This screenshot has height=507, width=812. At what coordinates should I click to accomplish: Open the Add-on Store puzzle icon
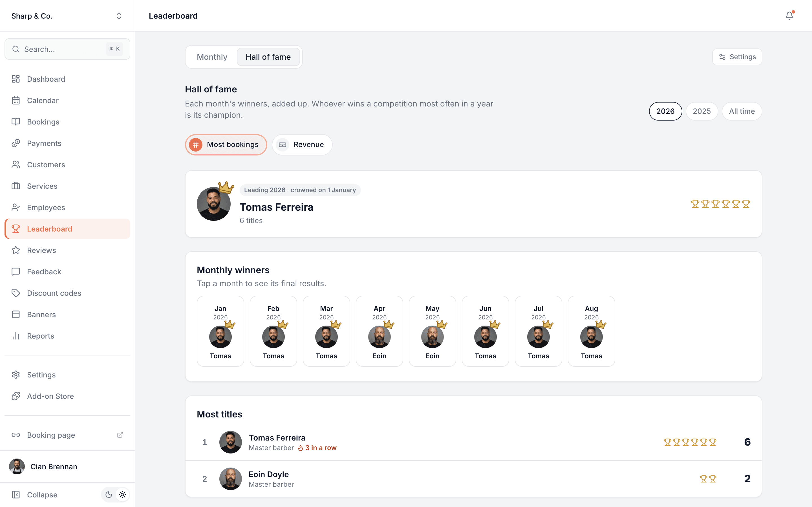point(16,396)
